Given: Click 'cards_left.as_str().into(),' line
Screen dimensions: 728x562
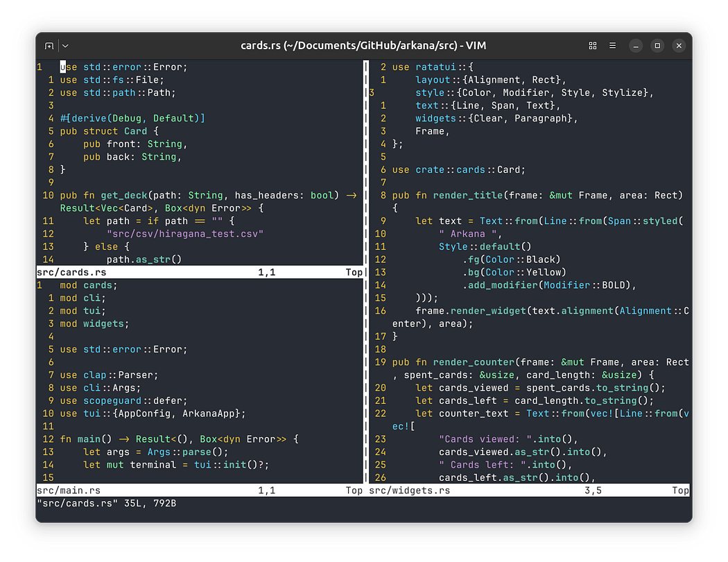Looking at the screenshot, I should coord(517,477).
